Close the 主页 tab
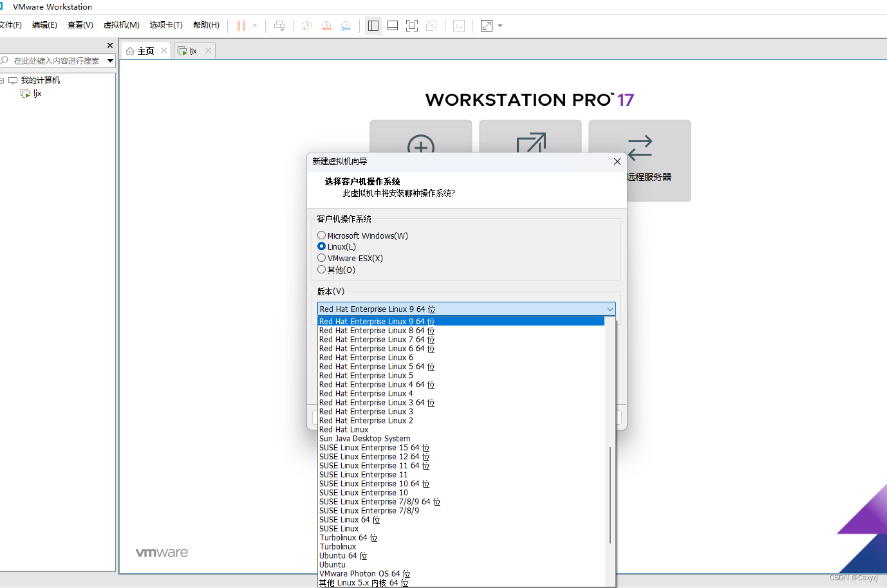The image size is (887, 588). 164,50
